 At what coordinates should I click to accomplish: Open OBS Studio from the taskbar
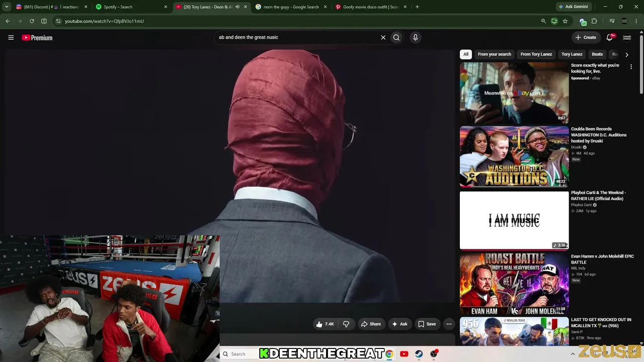click(434, 354)
